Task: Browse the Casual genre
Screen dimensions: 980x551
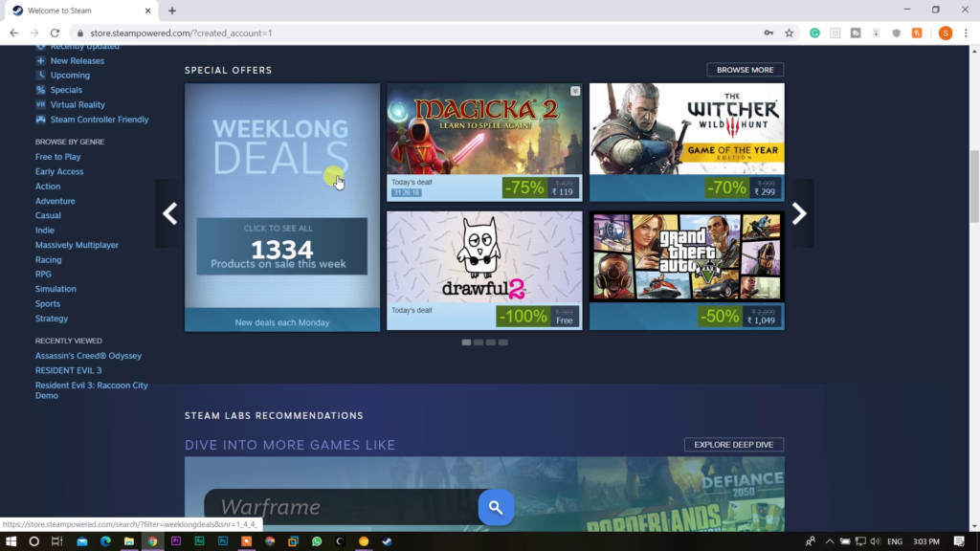Action: tap(48, 215)
